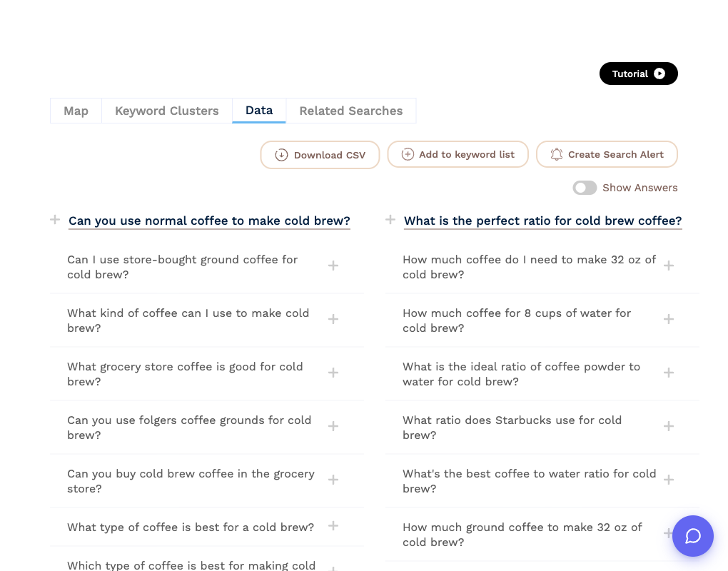Click text 'What ratio does Starbucks use for cold brew?'
Viewport: 728px width, 571px height.
512,428
